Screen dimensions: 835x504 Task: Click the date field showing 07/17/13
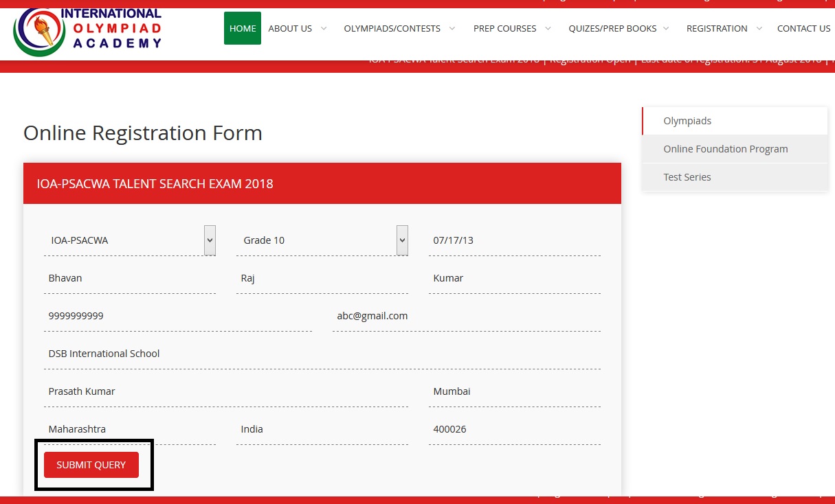(x=514, y=240)
